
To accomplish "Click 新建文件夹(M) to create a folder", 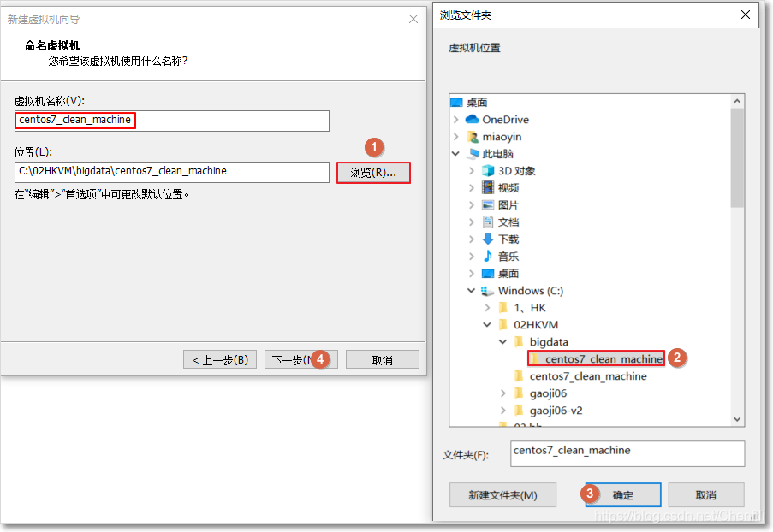I will 502,494.
